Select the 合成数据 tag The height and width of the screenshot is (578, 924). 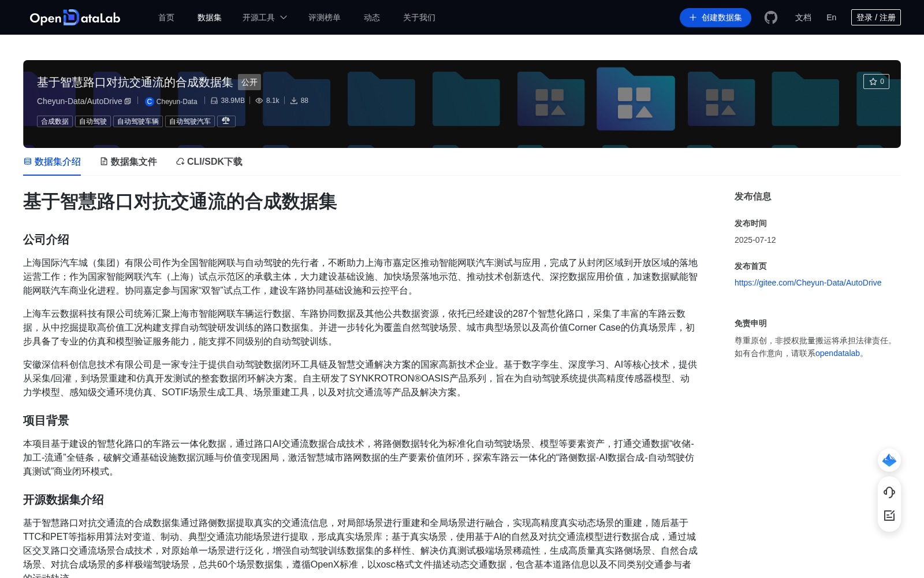point(55,121)
